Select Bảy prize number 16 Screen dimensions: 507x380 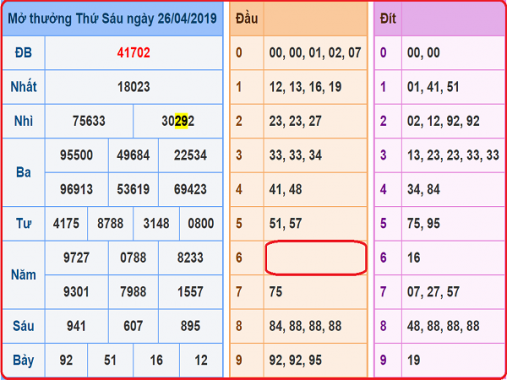coord(156,360)
